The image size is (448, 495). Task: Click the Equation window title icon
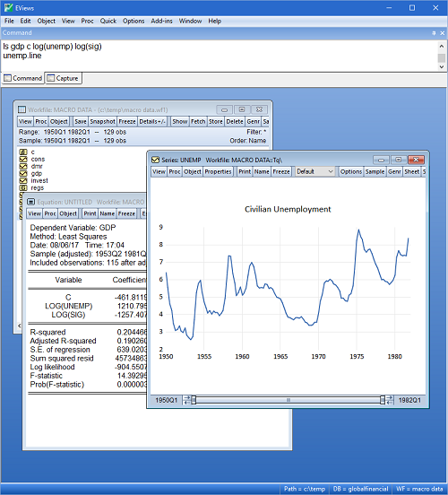31,202
